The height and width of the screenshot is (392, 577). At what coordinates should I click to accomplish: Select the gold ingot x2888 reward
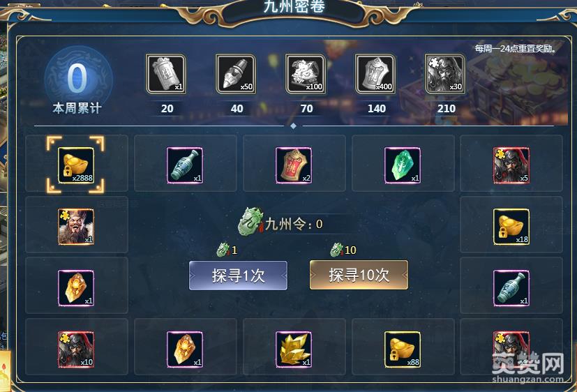(76, 165)
